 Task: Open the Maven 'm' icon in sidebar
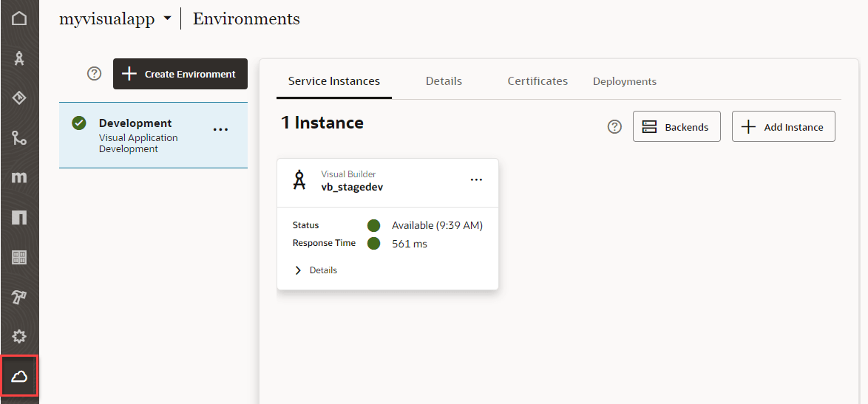click(x=19, y=177)
